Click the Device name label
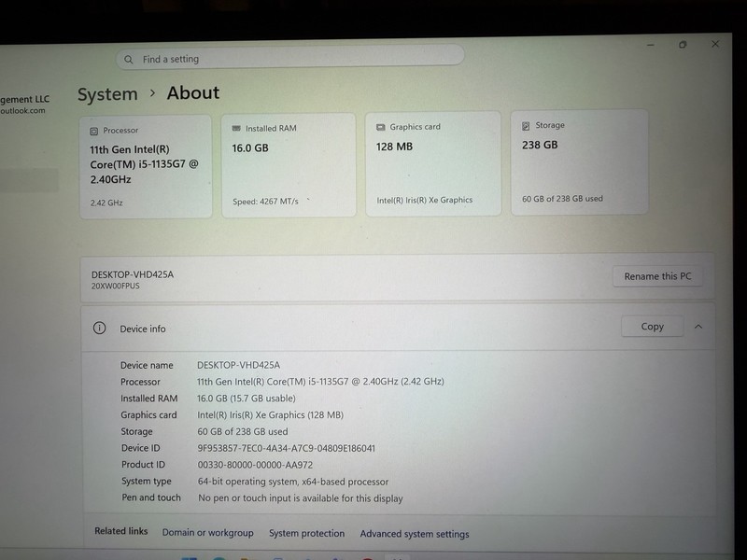 (147, 365)
